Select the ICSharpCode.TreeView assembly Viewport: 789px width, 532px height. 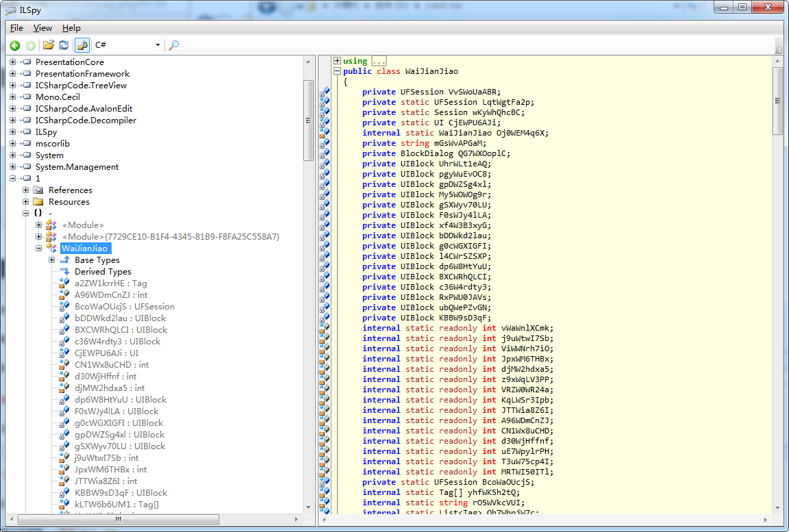pyautogui.click(x=81, y=86)
